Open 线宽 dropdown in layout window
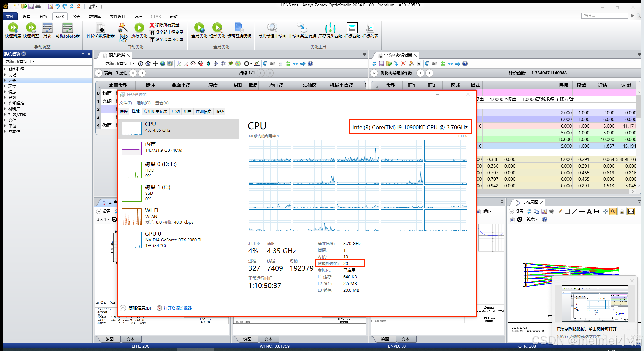This screenshot has height=351, width=644. pyautogui.click(x=532, y=219)
